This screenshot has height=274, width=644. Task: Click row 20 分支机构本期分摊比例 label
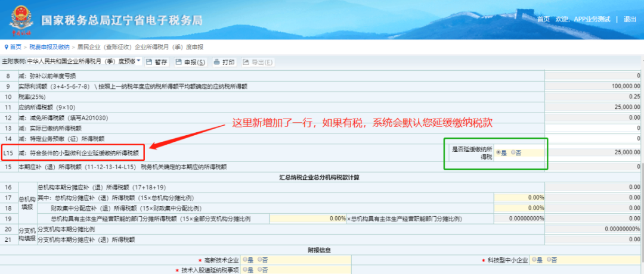point(66,229)
